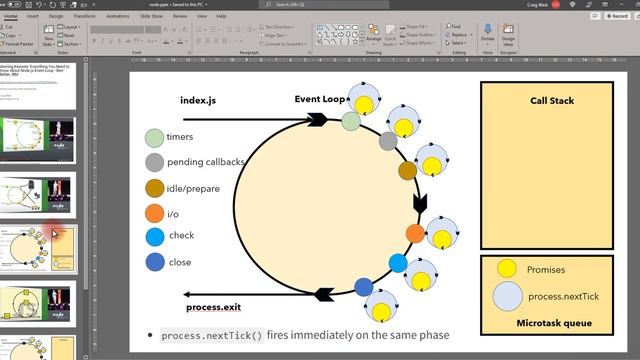The image size is (640, 360).
Task: Click the "index.js" label on slide
Action: coord(198,100)
